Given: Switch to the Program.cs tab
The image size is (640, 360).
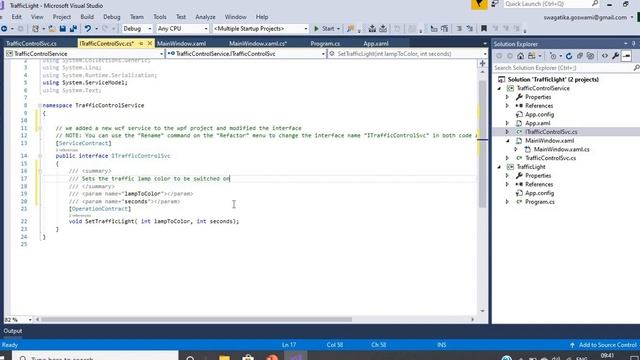Looking at the screenshot, I should coord(325,43).
